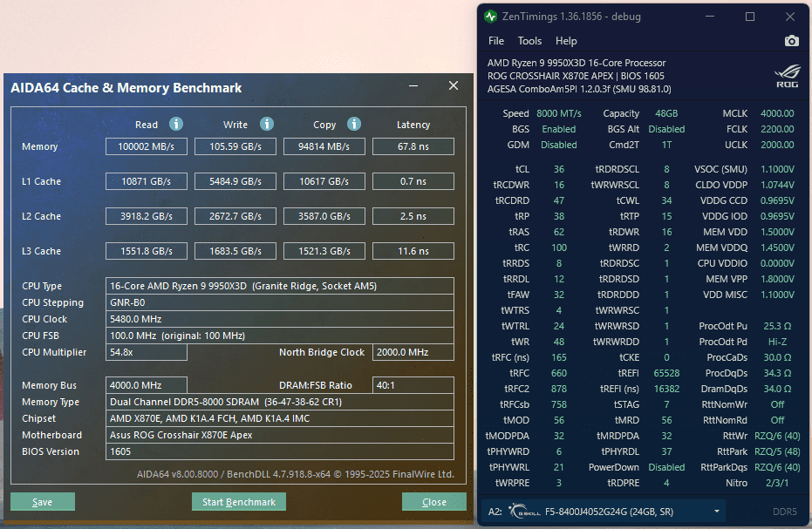This screenshot has height=529, width=812.
Task: Open the Tools menu in ZenTimings
Action: click(x=529, y=41)
